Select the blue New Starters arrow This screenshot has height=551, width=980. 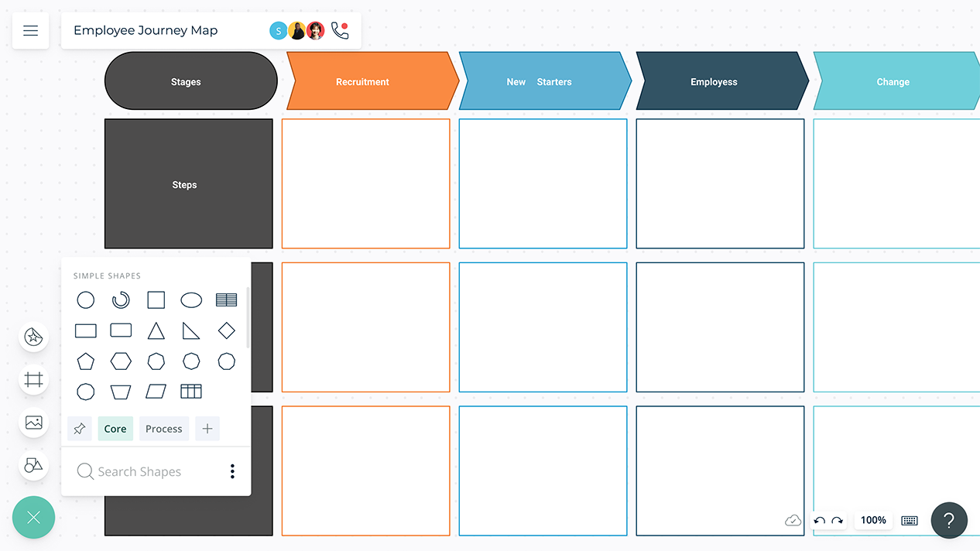pyautogui.click(x=546, y=81)
